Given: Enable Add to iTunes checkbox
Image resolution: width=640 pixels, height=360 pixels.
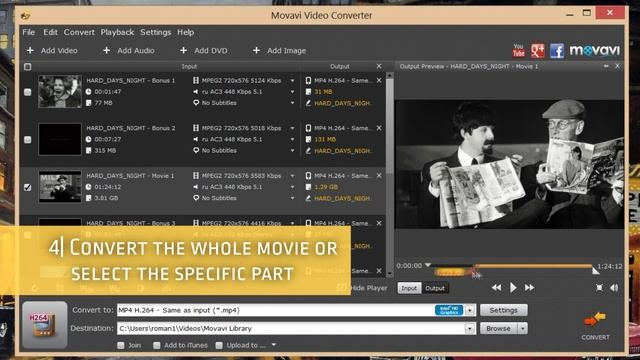Looking at the screenshot, I should pos(157,345).
